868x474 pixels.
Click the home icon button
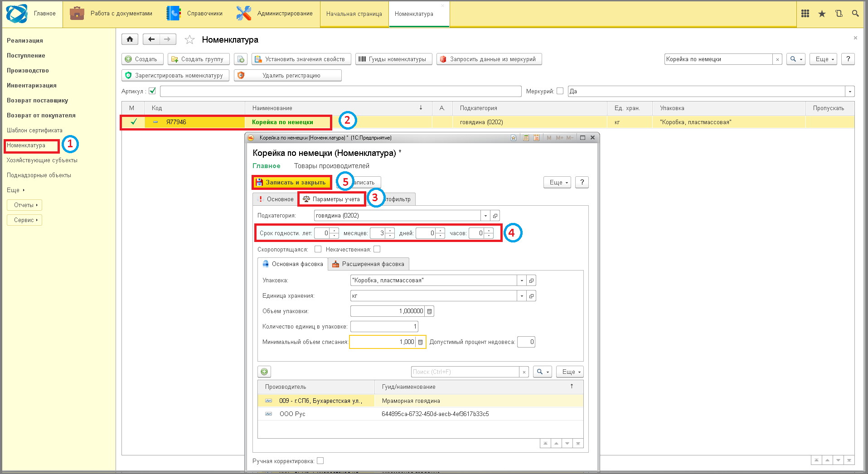pos(130,39)
